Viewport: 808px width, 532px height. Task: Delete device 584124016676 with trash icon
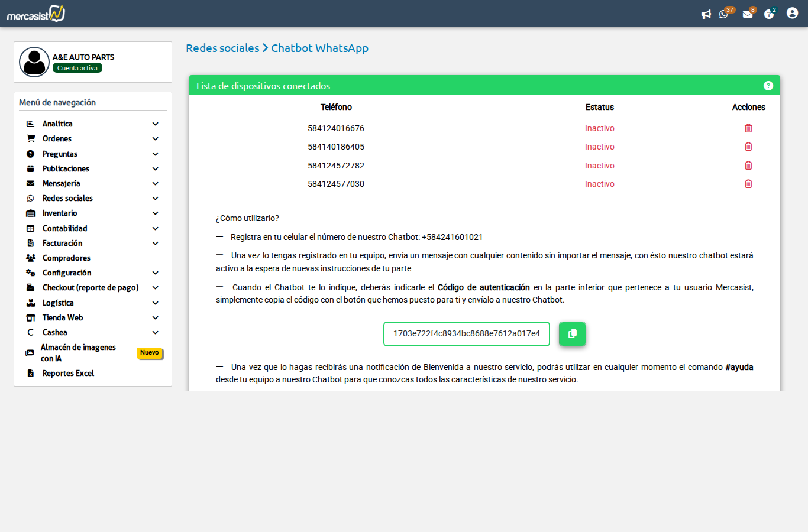(x=748, y=128)
